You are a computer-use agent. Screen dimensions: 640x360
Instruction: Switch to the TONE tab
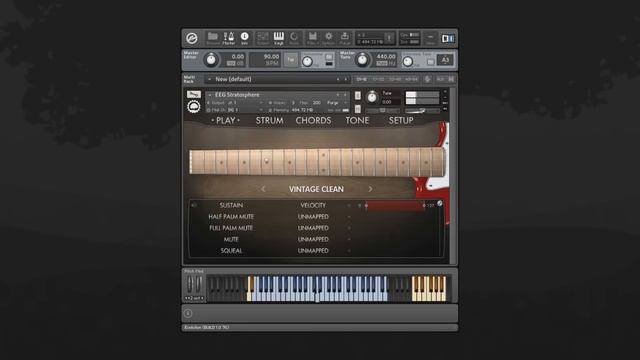click(x=357, y=120)
